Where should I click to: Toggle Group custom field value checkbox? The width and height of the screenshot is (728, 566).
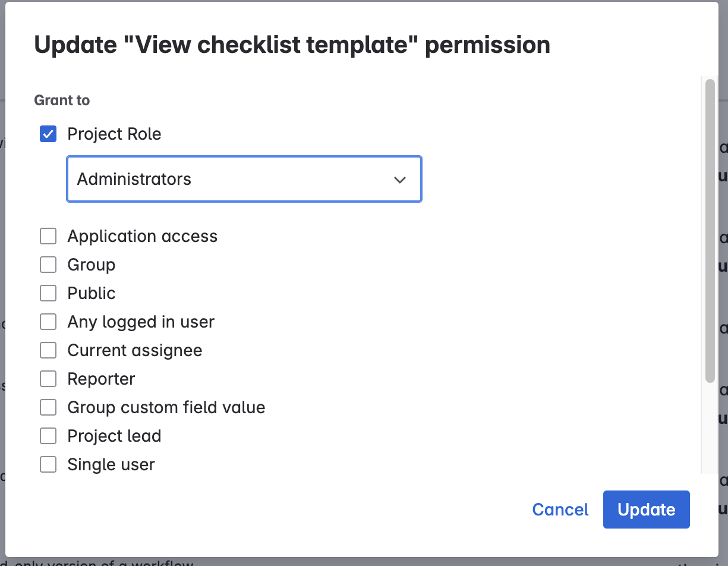tap(48, 408)
